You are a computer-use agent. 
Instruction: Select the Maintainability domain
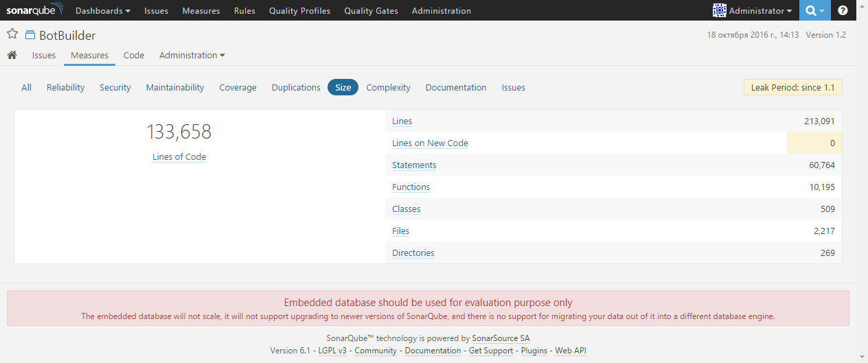(x=175, y=87)
